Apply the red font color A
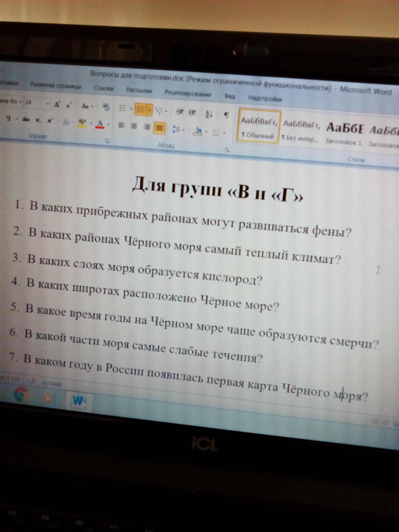Image resolution: width=399 pixels, height=532 pixels. coord(100,124)
